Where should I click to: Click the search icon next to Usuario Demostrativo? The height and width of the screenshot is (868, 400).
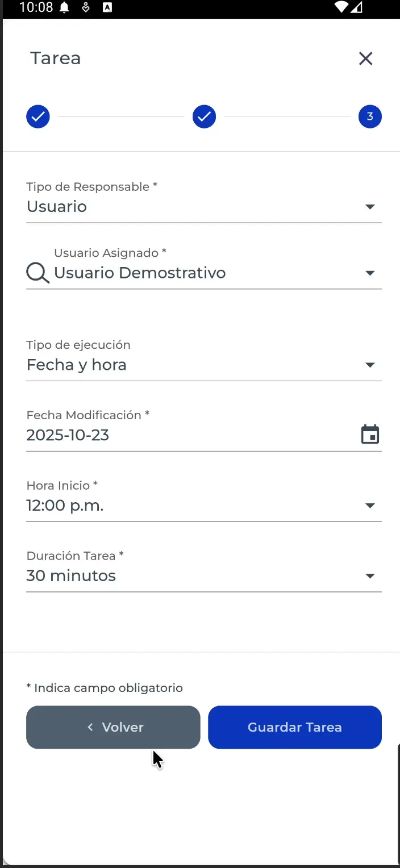(36, 273)
